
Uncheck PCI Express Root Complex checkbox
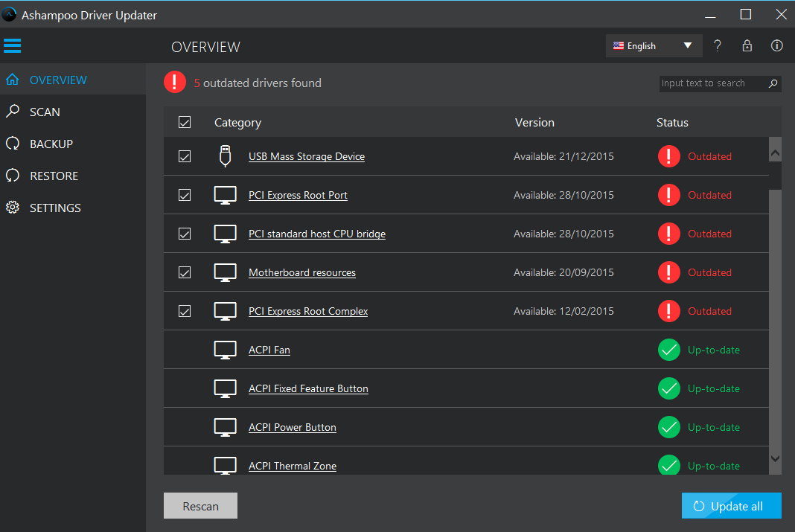click(x=185, y=311)
